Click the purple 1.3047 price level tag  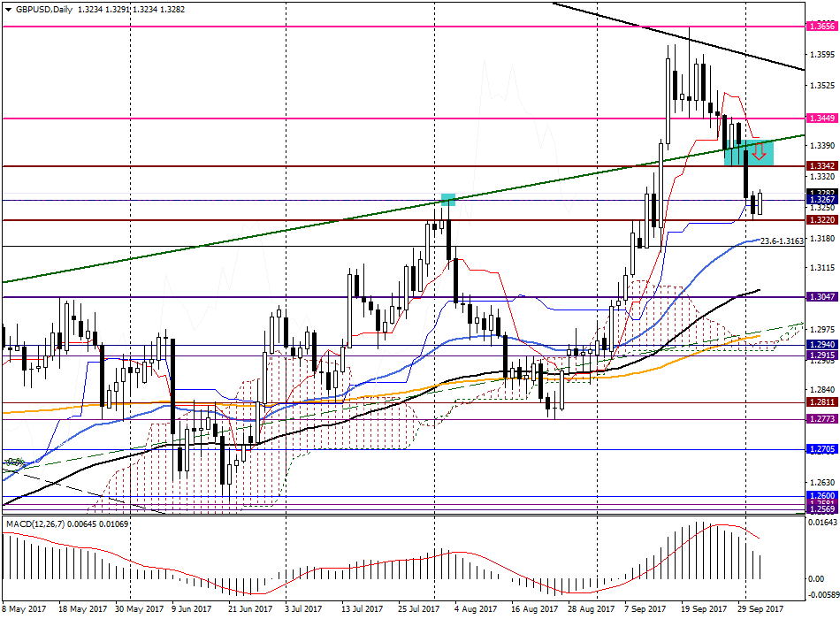[821, 297]
